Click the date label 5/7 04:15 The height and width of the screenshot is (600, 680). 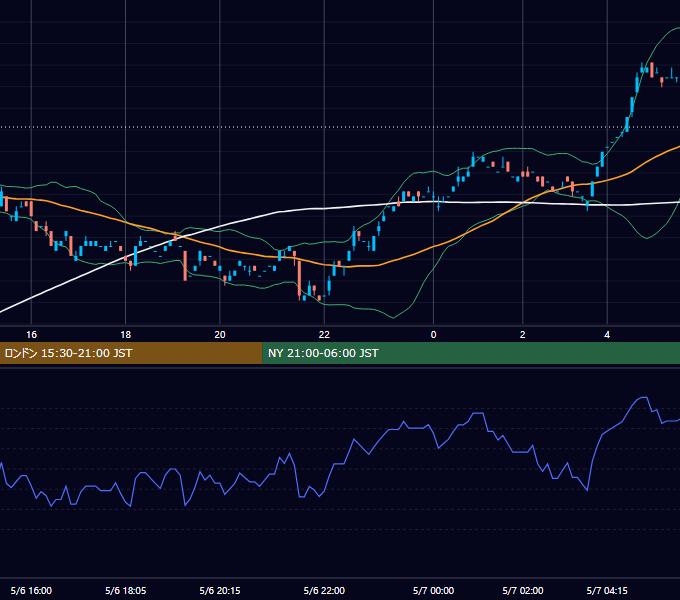click(x=607, y=590)
